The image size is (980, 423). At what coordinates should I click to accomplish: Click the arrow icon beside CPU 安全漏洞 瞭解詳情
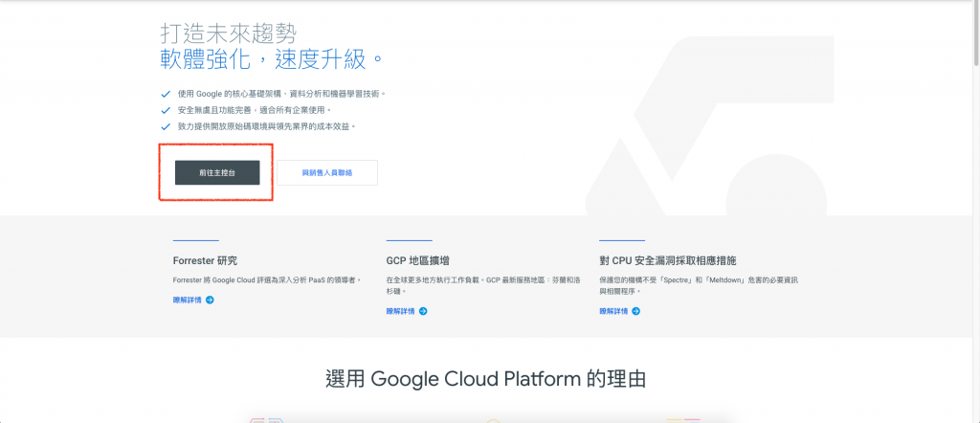(x=635, y=311)
